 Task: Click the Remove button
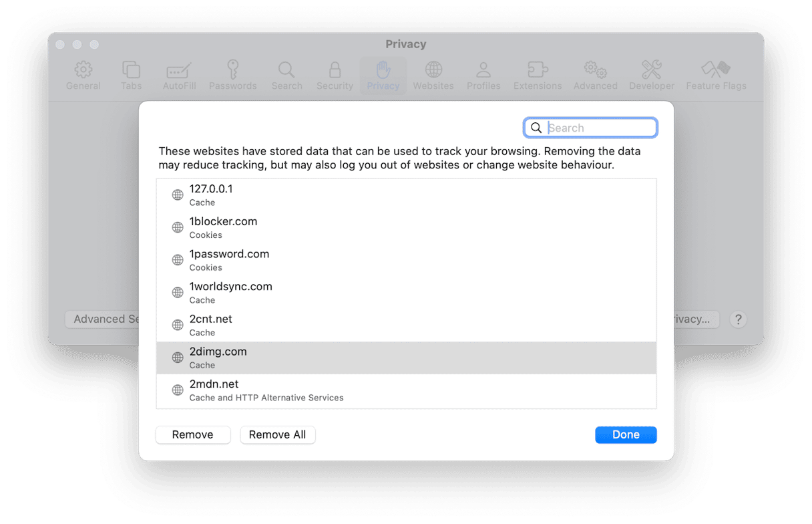192,434
